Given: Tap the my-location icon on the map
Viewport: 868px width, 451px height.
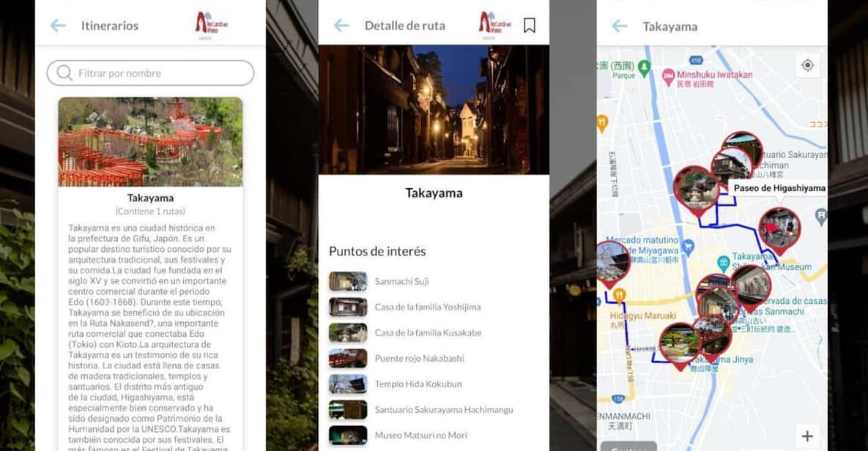Looking at the screenshot, I should [806, 65].
